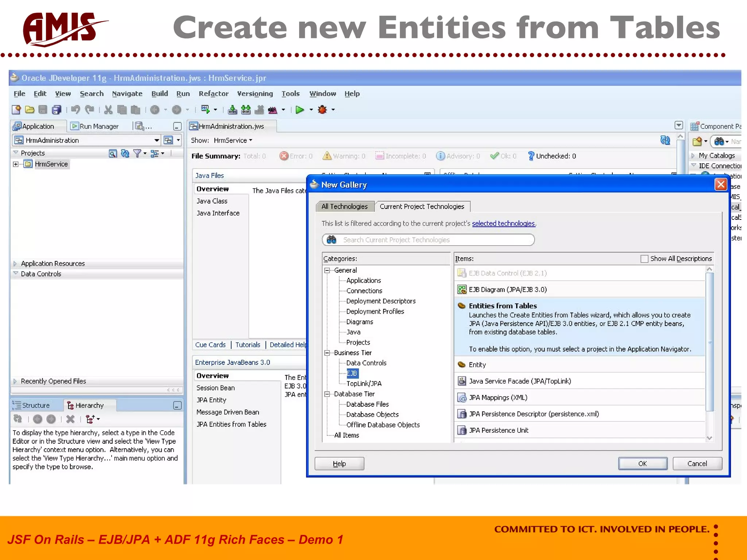
Task: Open the Refactor menu
Action: (x=213, y=94)
